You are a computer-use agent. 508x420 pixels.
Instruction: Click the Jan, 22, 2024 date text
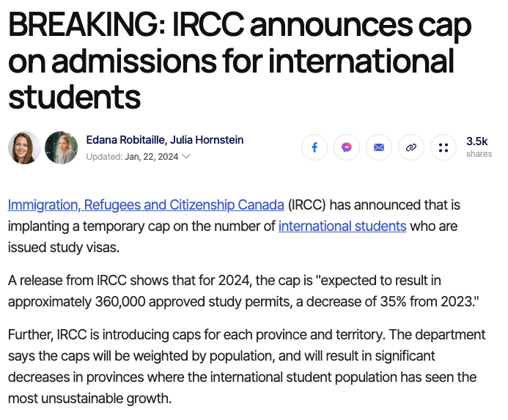pos(151,157)
